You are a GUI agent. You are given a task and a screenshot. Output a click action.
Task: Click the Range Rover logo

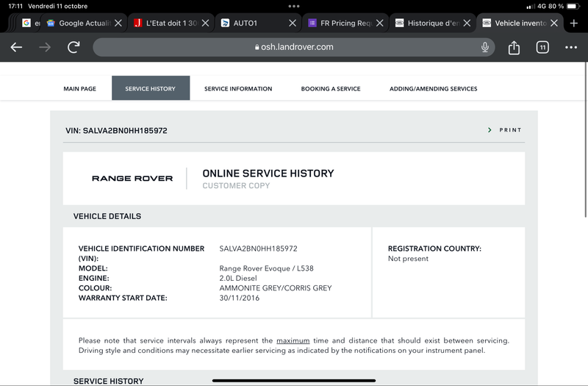132,179
